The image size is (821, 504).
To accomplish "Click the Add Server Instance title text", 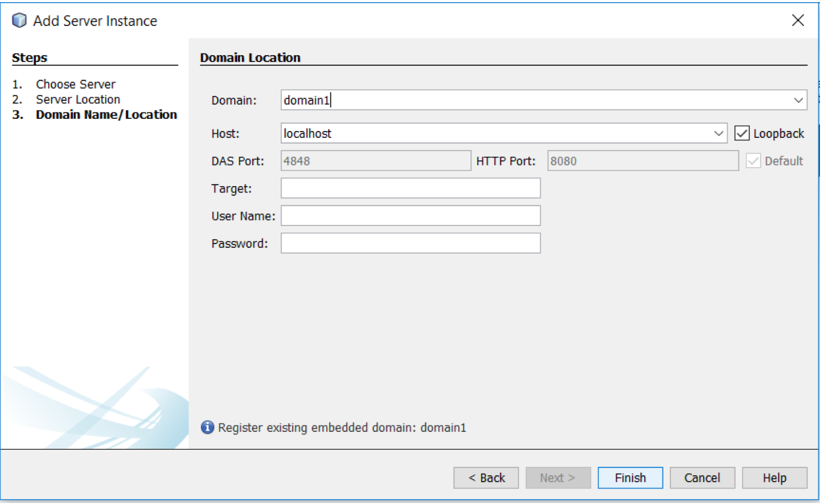I will click(x=95, y=21).
